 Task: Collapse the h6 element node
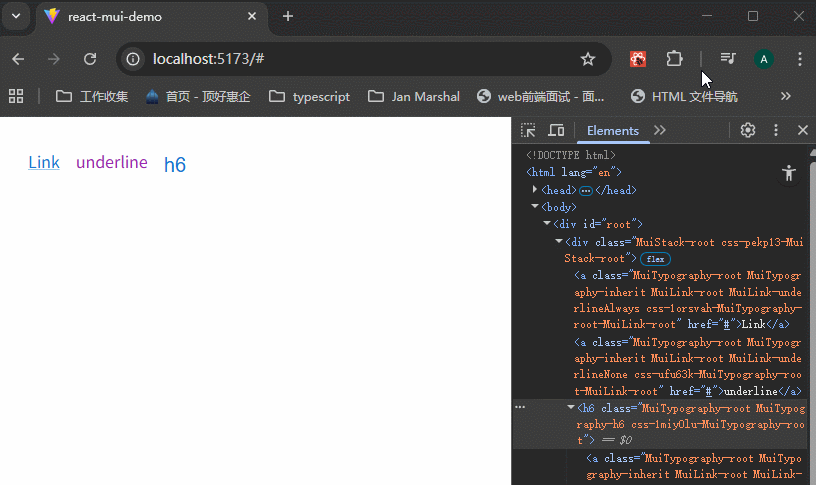click(572, 408)
